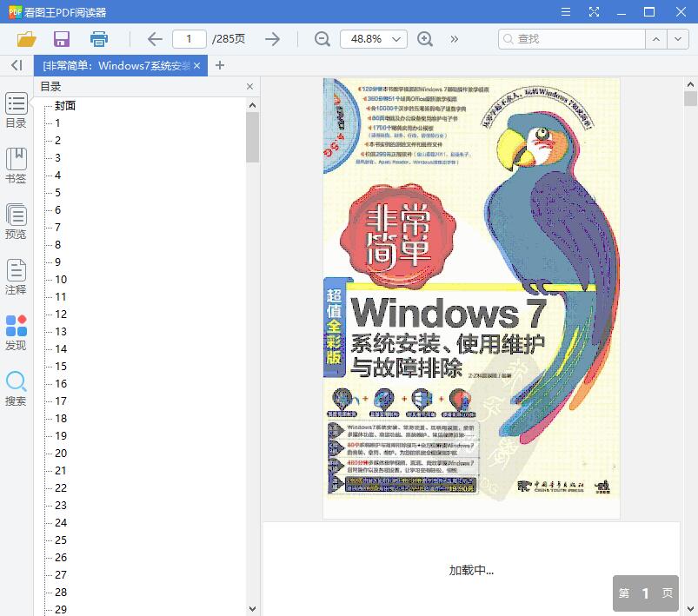Viewport: 698px width, 616px height.
Task: Close the 目录 panel with the X
Action: click(249, 86)
